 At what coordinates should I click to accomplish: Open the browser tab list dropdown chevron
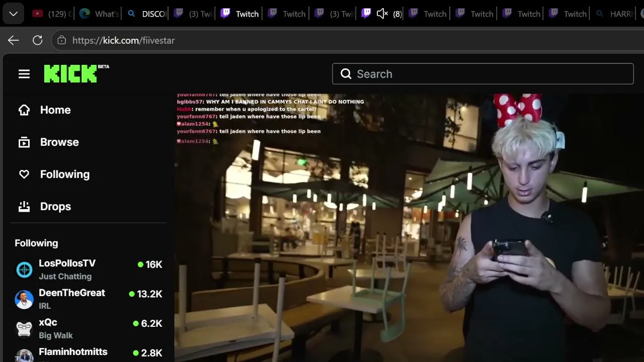click(14, 14)
